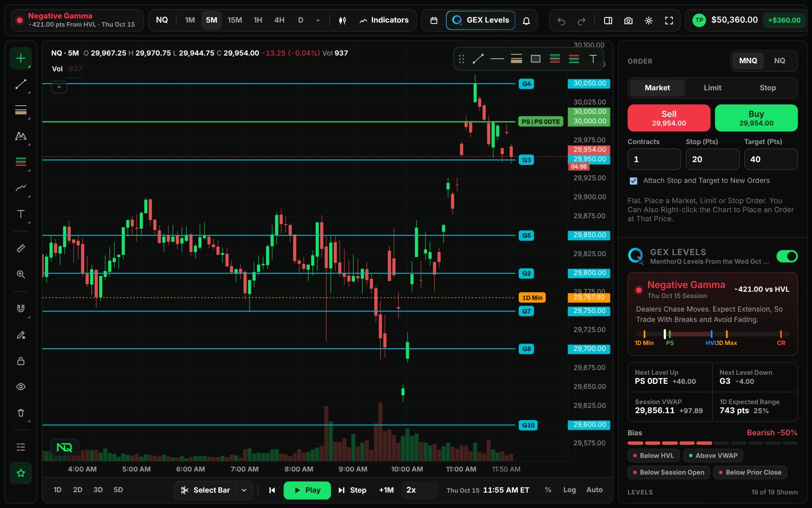Toggle percent scale mode
Screen dimensions: 812x508
tap(548, 490)
